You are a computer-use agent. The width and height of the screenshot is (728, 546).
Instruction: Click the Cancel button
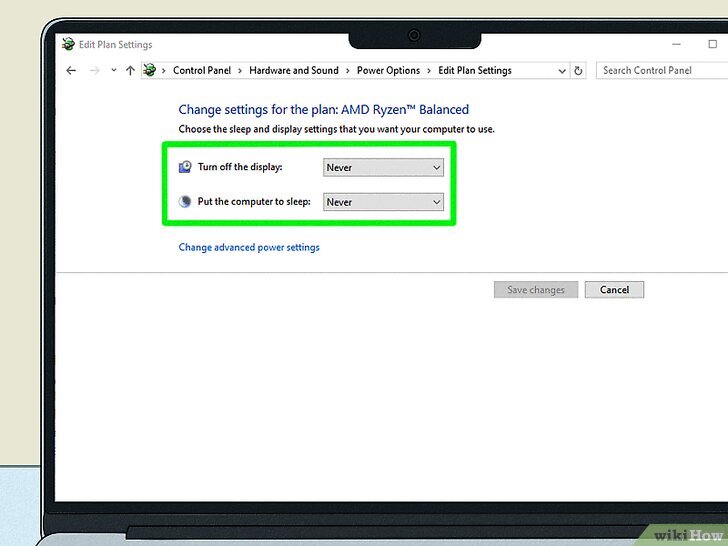click(614, 290)
